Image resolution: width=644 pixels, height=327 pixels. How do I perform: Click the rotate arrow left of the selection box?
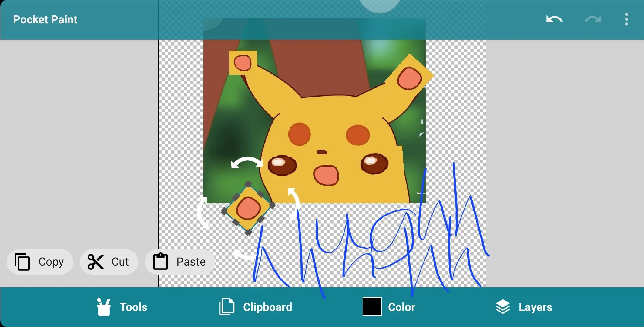click(x=203, y=213)
